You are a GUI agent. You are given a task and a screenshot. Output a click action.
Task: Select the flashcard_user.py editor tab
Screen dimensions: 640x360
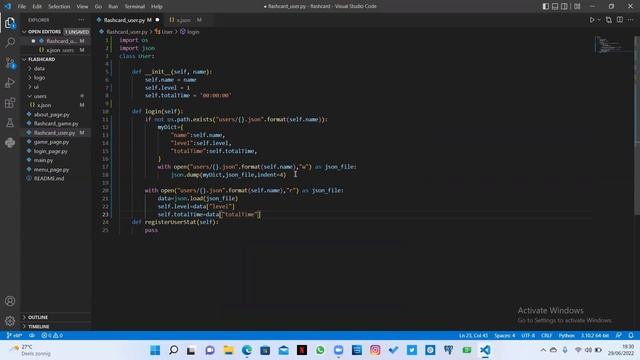[x=129, y=20]
